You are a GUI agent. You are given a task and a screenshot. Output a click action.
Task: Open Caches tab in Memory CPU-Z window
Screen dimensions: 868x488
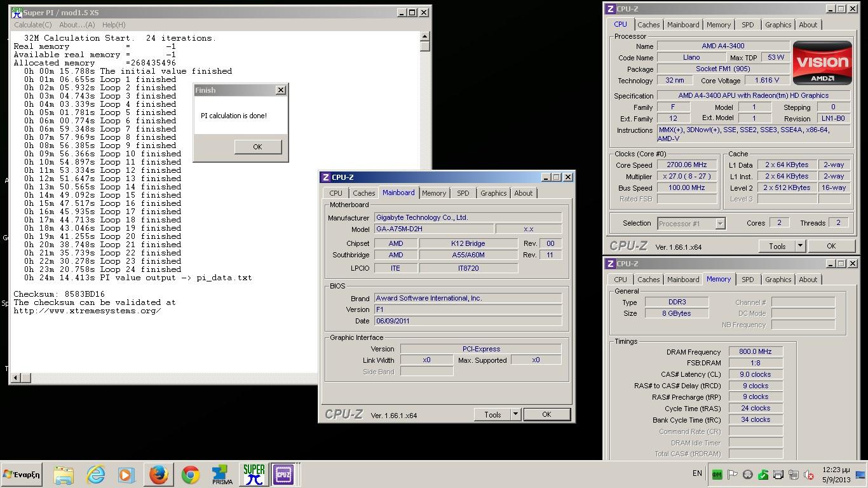coord(648,280)
